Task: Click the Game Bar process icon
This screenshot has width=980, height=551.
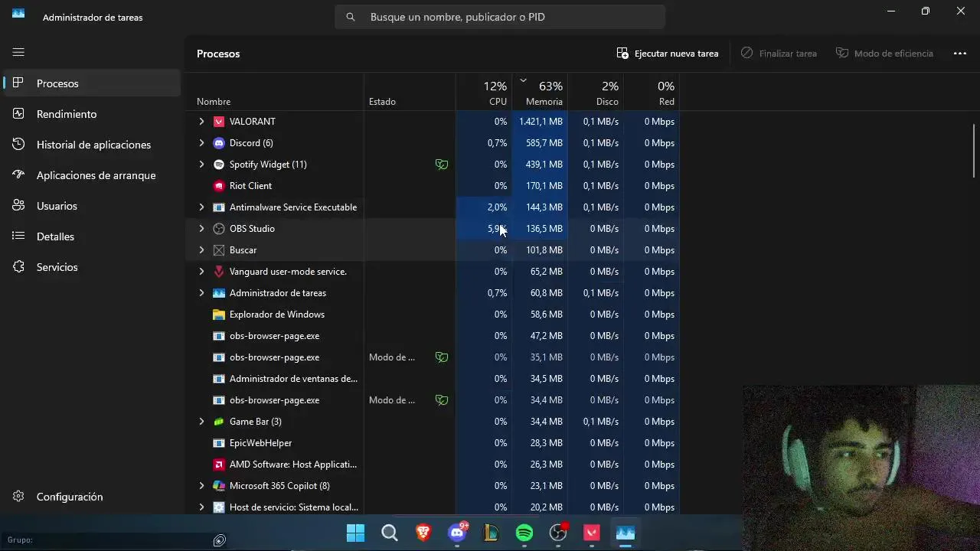Action: [x=219, y=422]
